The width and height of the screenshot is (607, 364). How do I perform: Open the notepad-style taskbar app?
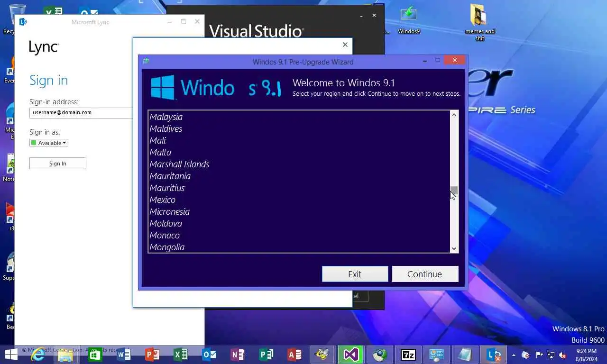tap(465, 354)
